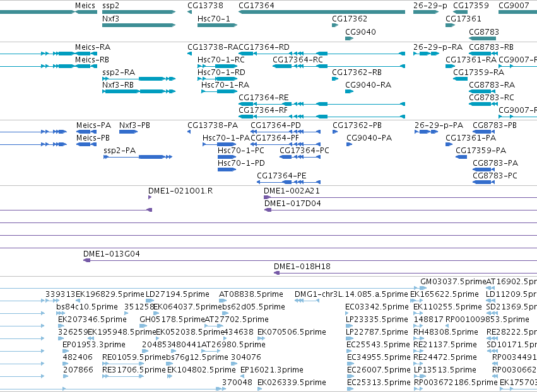Screen dimensions: 537x392
Task: Click the CG8783-RA transcript label
Action: coord(492,85)
